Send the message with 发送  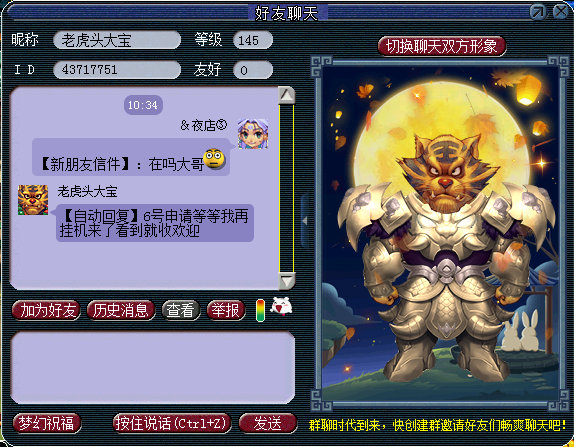[x=268, y=424]
